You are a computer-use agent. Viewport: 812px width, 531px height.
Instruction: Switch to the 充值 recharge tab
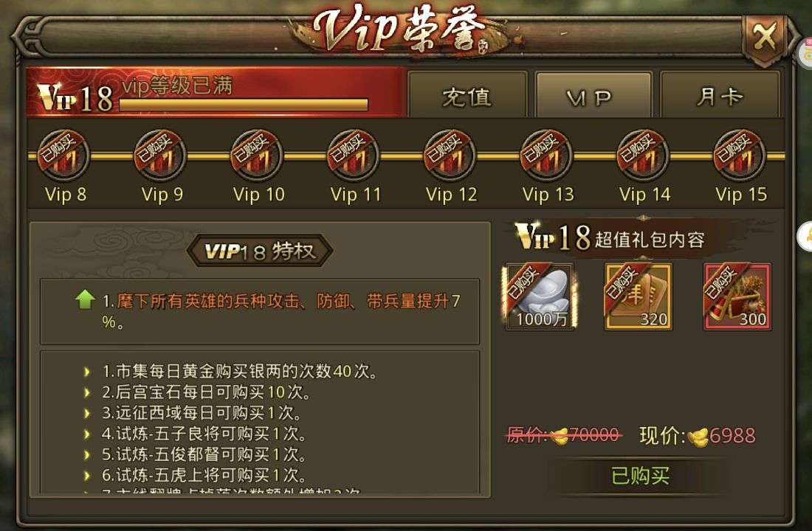[467, 96]
